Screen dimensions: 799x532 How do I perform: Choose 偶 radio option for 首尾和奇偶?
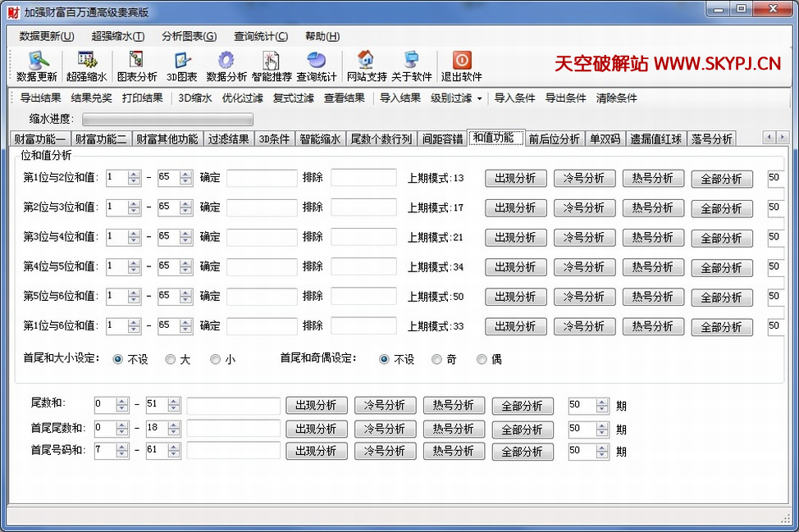point(482,359)
